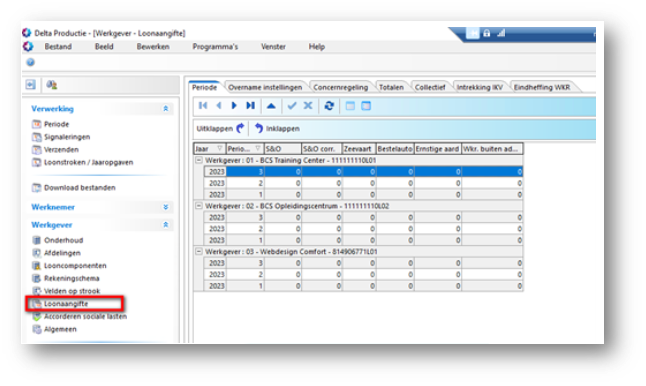Jump to last record icon
646x386 pixels.
(x=250, y=106)
